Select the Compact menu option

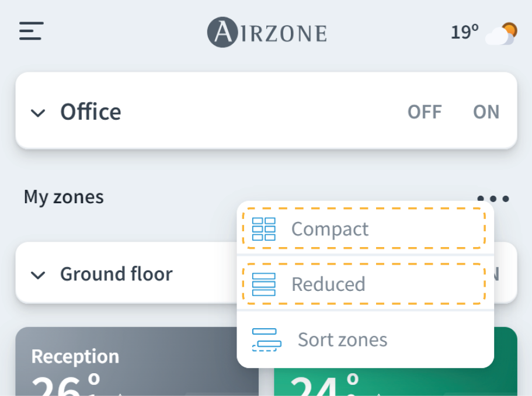coord(330,229)
